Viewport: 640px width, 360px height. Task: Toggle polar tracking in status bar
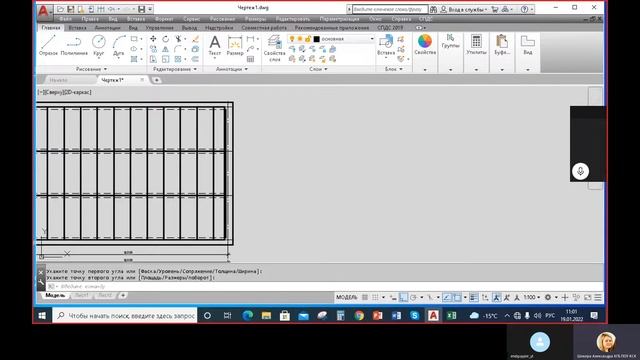[x=413, y=298]
